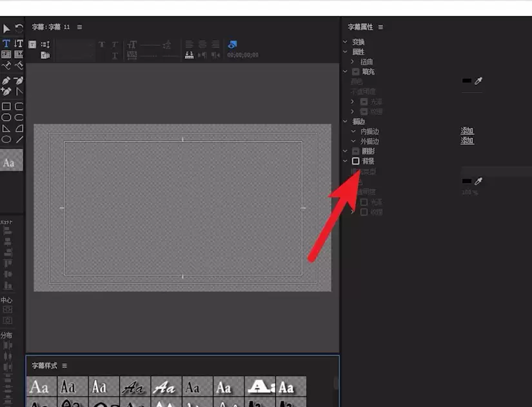This screenshot has width=532, height=407.
Task: Toggle the 阴影 (Shadow) checkbox
Action: 355,151
